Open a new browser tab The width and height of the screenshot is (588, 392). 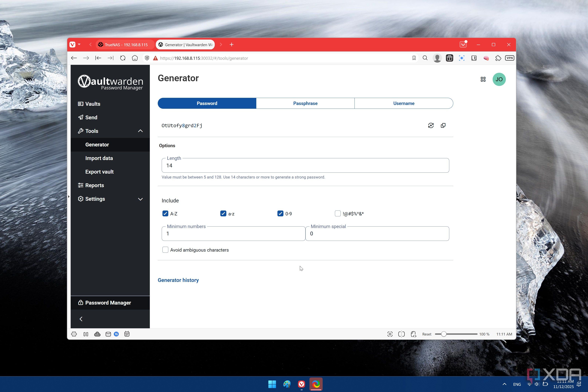click(231, 44)
